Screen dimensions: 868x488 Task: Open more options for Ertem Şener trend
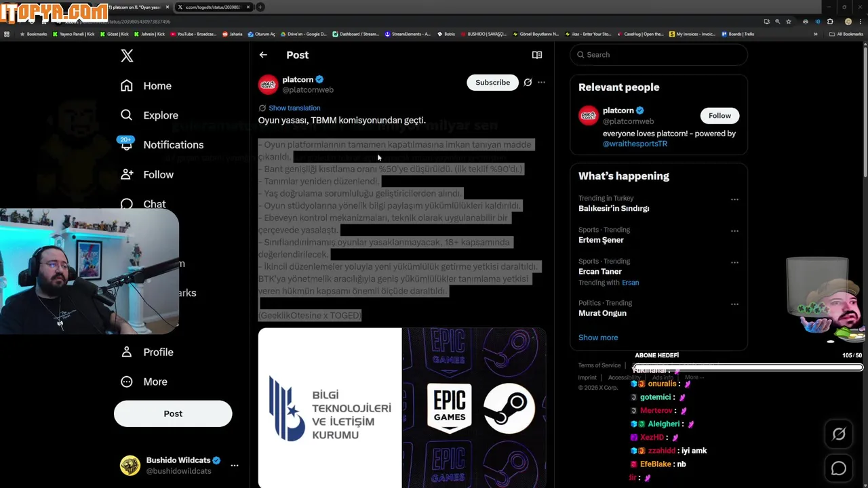734,231
